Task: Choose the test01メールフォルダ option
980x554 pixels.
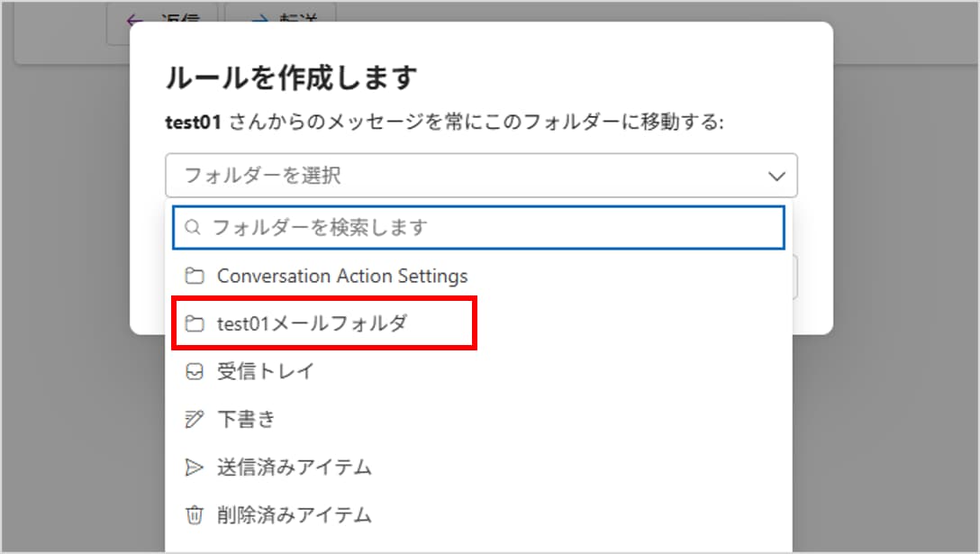Action: [x=312, y=323]
